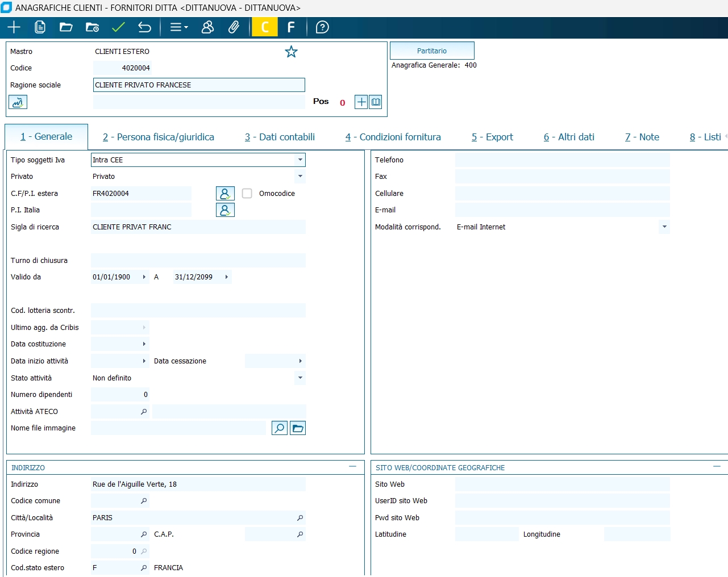Image resolution: width=728 pixels, height=577 pixels.
Task: Click the undo arrow toolbar icon
Action: point(144,27)
